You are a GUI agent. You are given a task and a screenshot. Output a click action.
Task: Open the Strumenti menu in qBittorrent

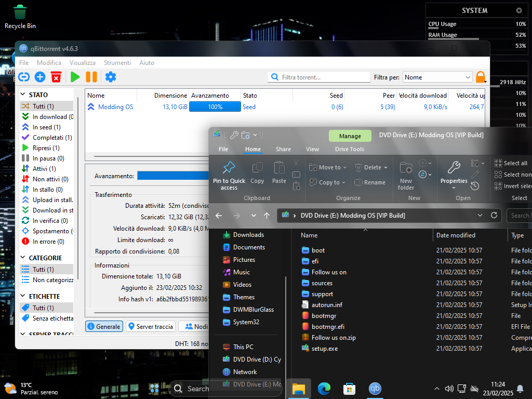[117, 63]
